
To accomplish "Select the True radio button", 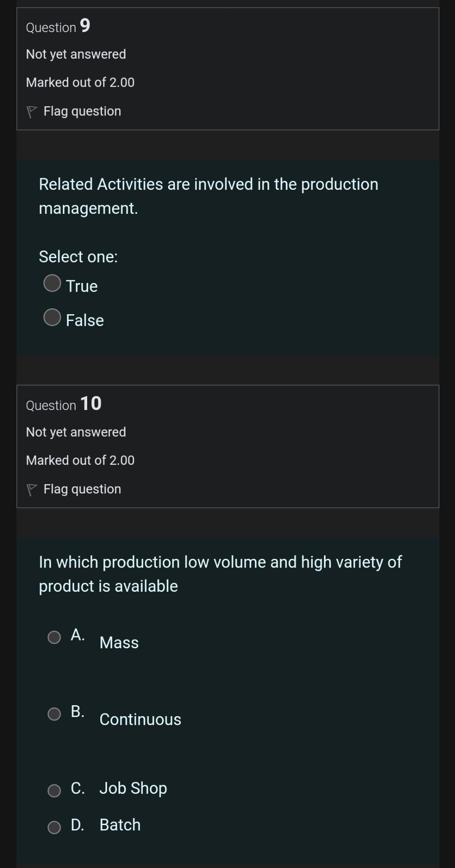I will click(52, 283).
